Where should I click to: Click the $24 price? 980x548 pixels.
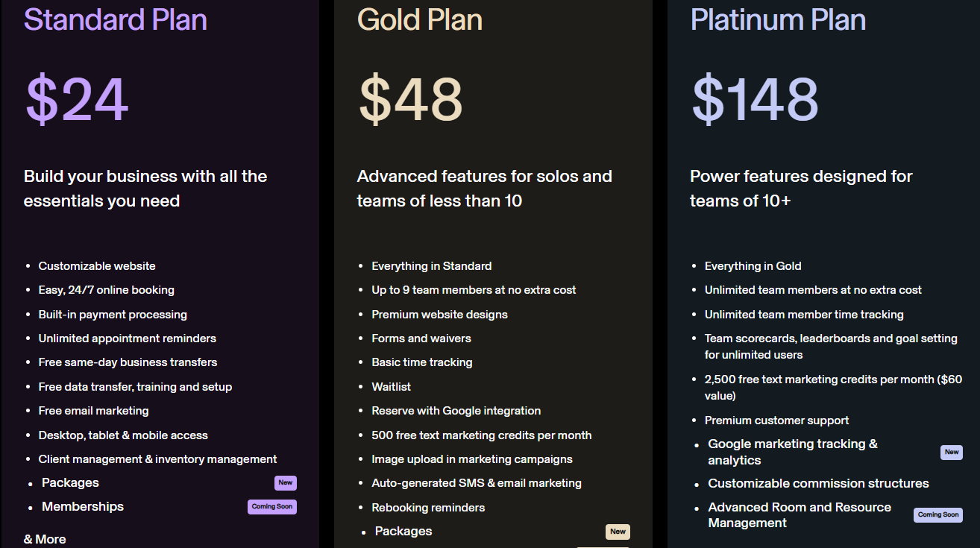[77, 100]
